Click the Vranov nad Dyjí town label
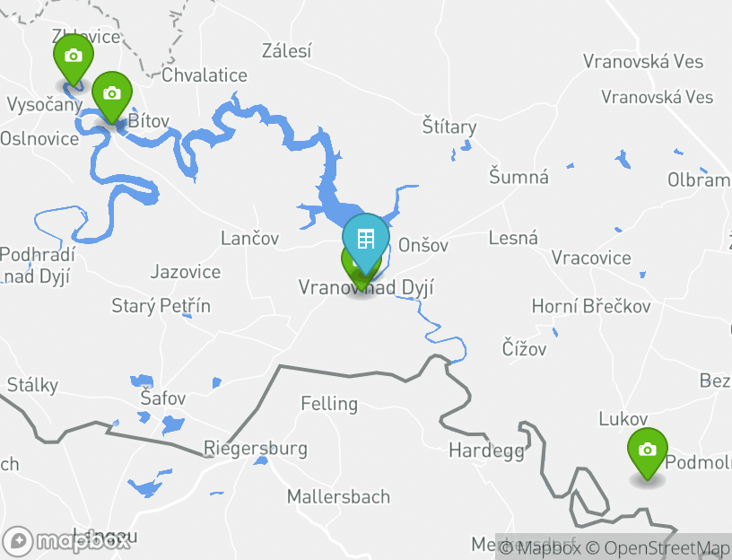This screenshot has width=732, height=560. pos(366,287)
